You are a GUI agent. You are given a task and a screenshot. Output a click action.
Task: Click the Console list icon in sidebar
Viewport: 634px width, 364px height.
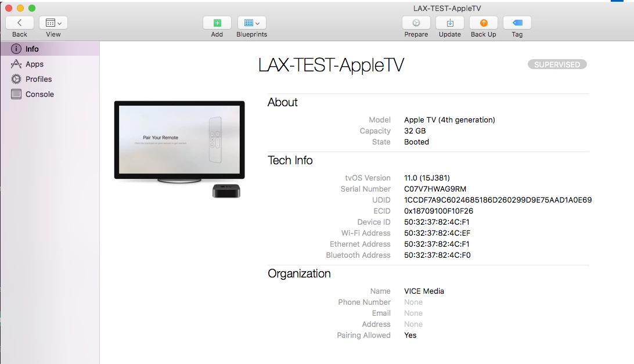pos(16,94)
